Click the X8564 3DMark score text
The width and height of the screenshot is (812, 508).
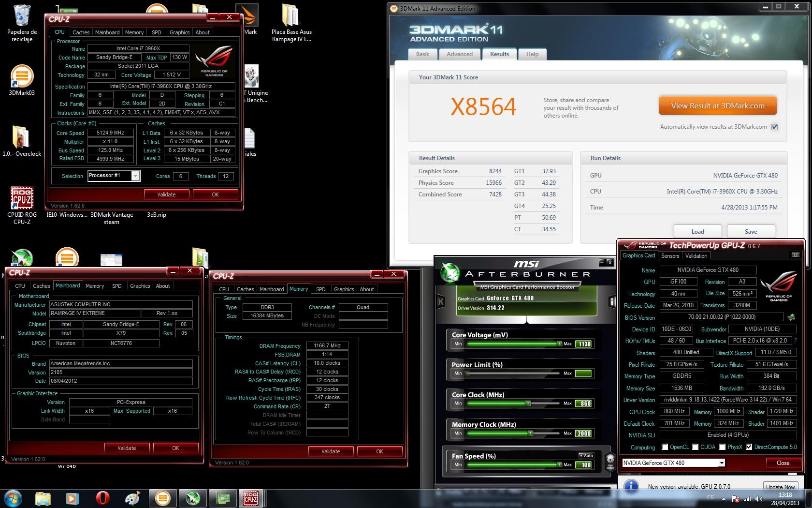pos(483,106)
